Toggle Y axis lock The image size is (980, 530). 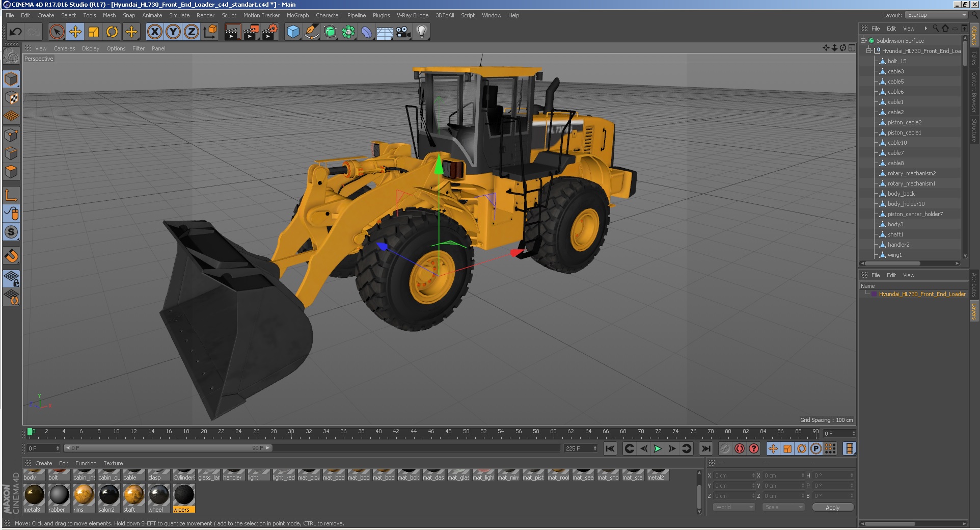click(x=173, y=32)
